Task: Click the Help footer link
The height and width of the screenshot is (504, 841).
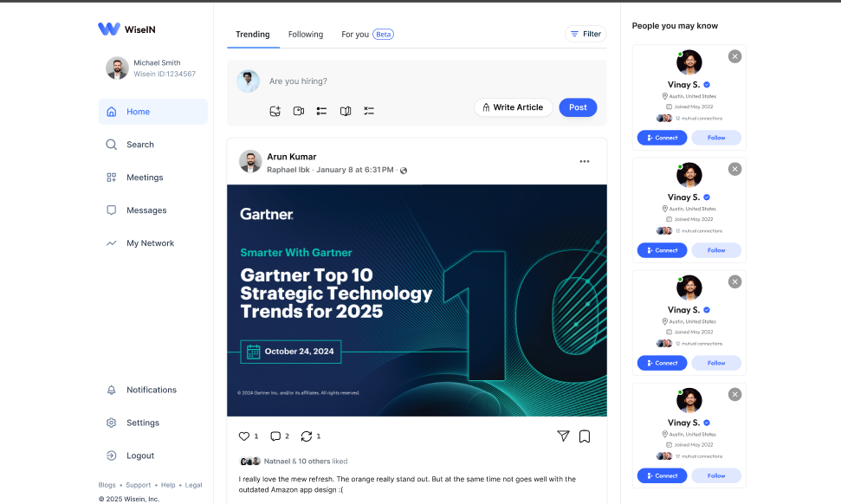Action: click(168, 485)
